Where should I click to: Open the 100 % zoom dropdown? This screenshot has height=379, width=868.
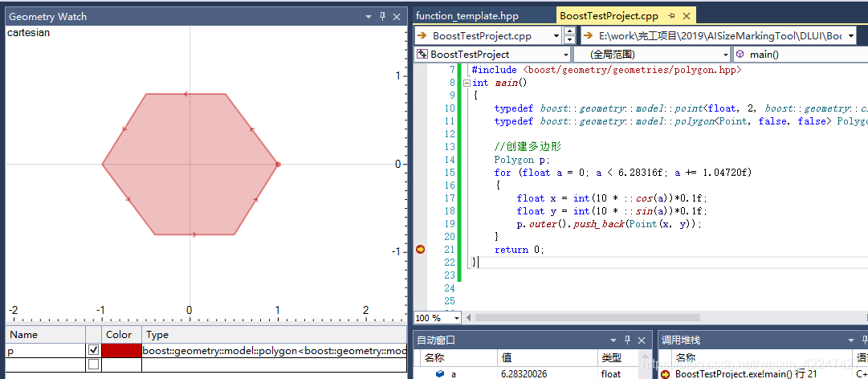point(457,318)
